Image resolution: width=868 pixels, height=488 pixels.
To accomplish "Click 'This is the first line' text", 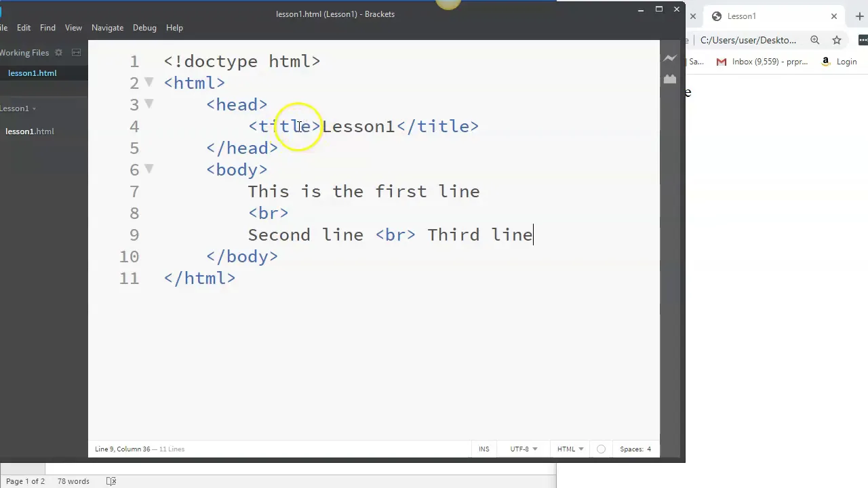I will click(x=363, y=192).
